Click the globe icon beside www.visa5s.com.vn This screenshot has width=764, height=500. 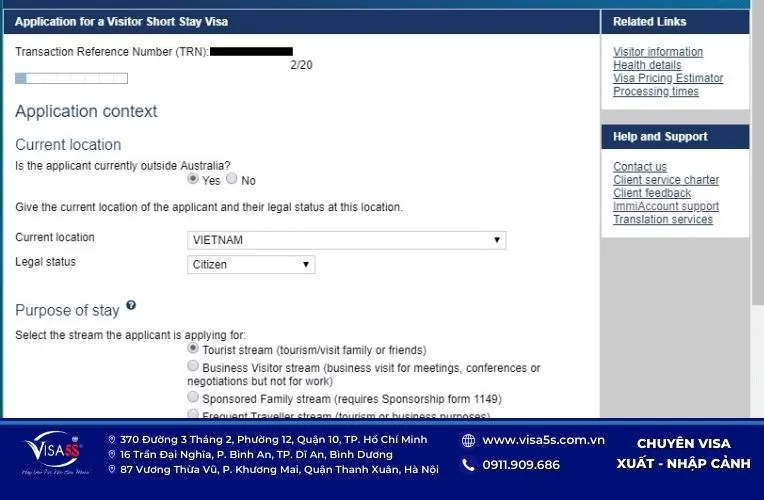coord(468,441)
